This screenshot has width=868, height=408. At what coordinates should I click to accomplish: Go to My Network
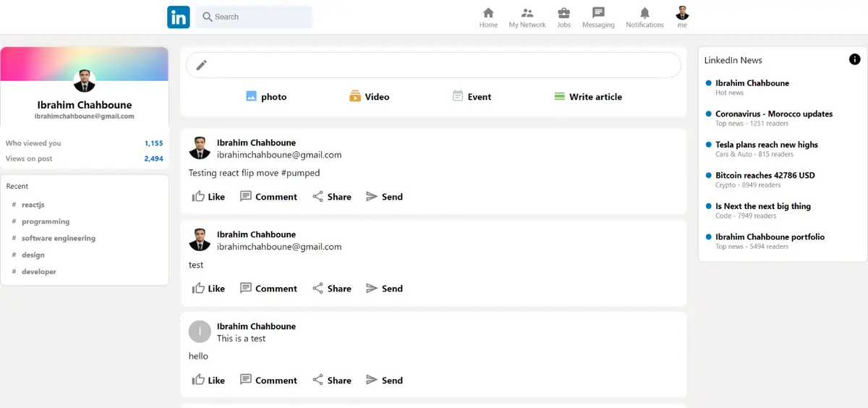[x=527, y=13]
